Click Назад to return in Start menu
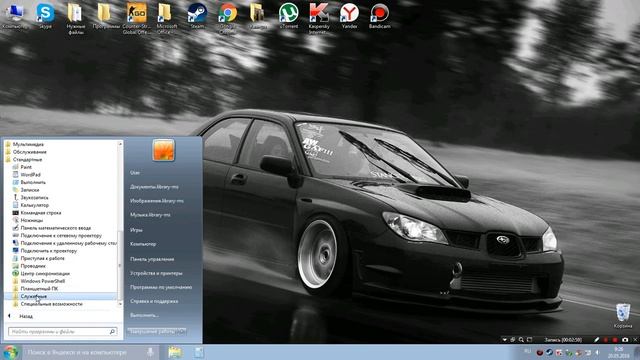 tap(26, 316)
